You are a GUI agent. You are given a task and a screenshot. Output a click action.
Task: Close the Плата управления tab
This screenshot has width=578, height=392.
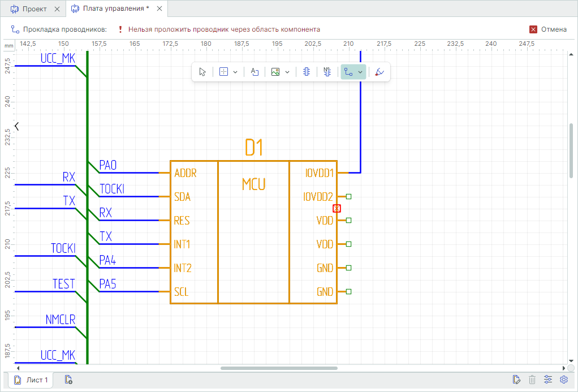click(x=159, y=9)
